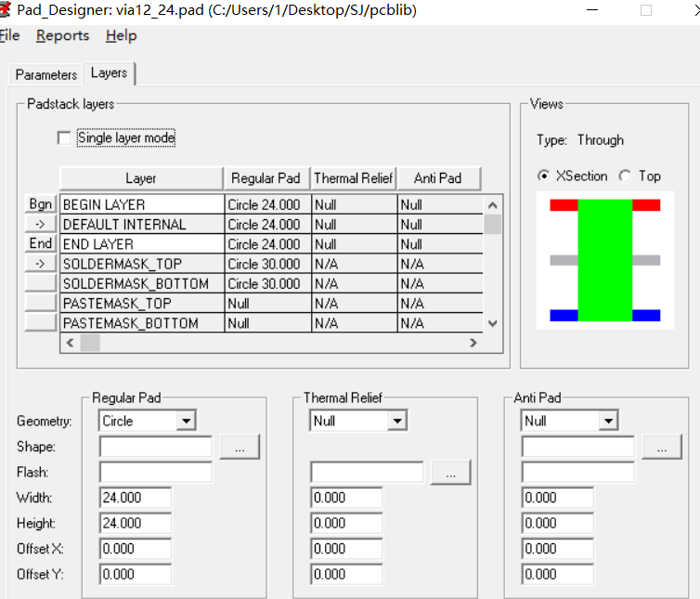
Task: Click blank button beside SOLDERMASK_BOTTOM row
Action: coord(41,282)
